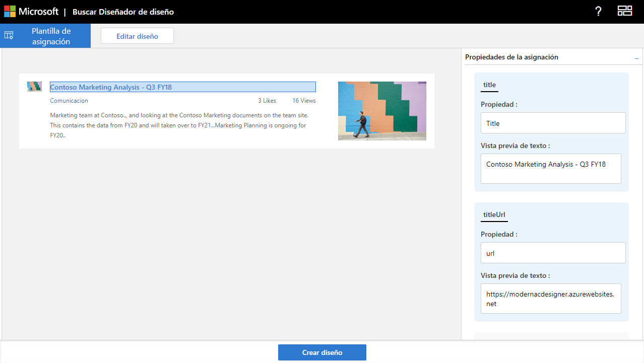
Task: Click the 16 Views label
Action: coord(304,101)
